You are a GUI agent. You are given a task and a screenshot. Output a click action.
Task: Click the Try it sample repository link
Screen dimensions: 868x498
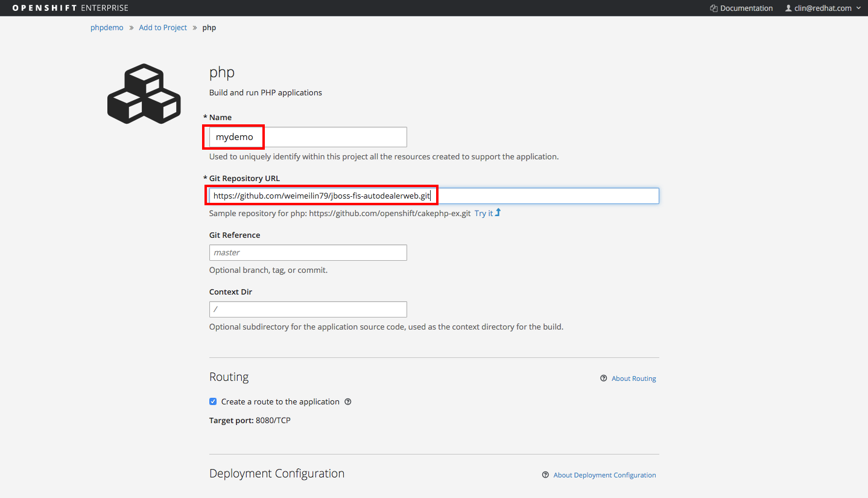[x=484, y=213]
